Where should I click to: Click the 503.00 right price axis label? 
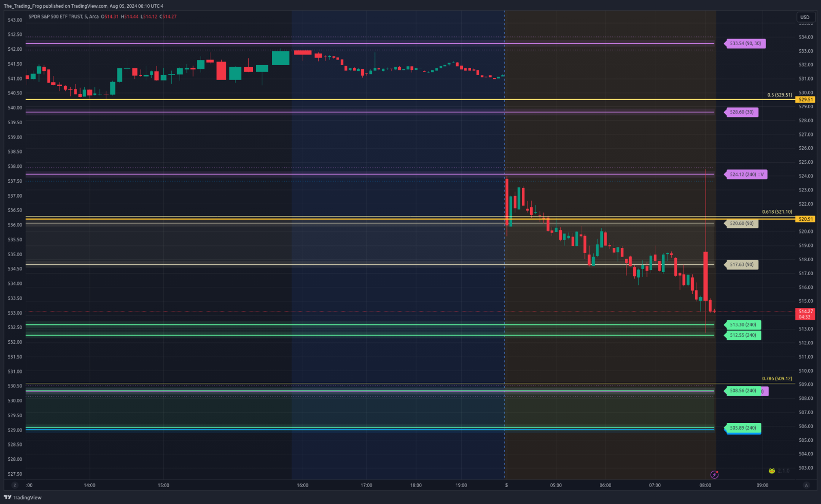pos(806,468)
